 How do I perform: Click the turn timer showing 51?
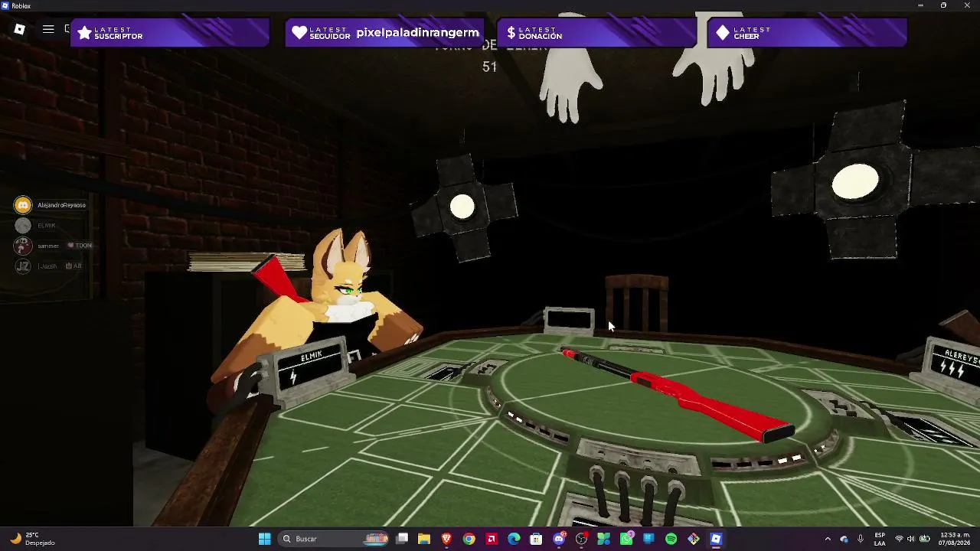490,67
